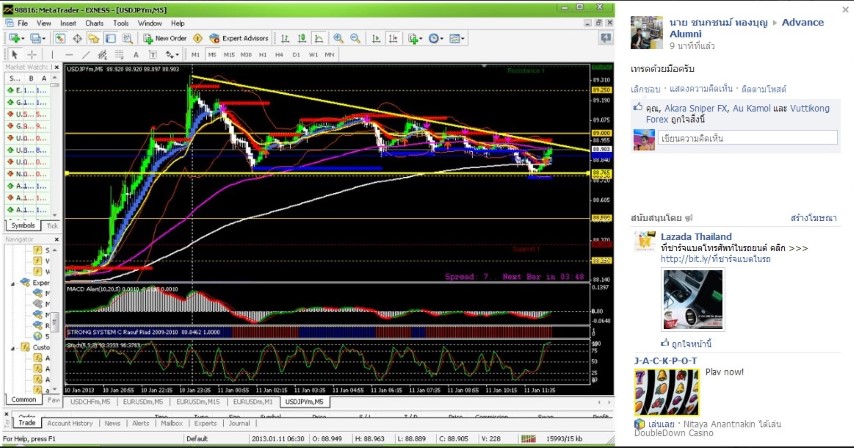Open the New Chart toolbar button
Viewport: 854px width, 448px height.
[15, 39]
